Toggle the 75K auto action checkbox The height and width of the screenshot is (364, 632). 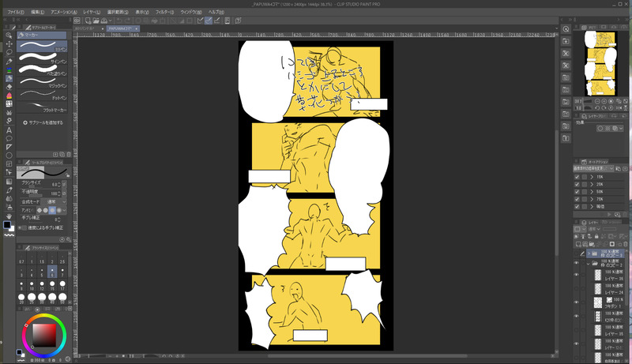click(x=577, y=199)
